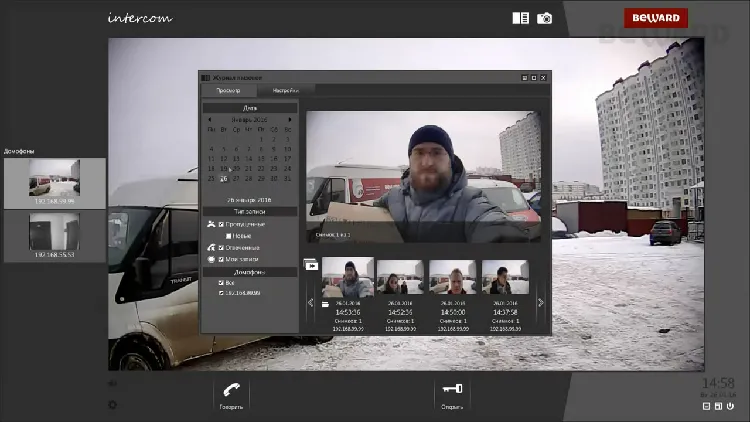Click the minimize-to-tray icon near the clock
The width and height of the screenshot is (750, 422).
click(706, 406)
